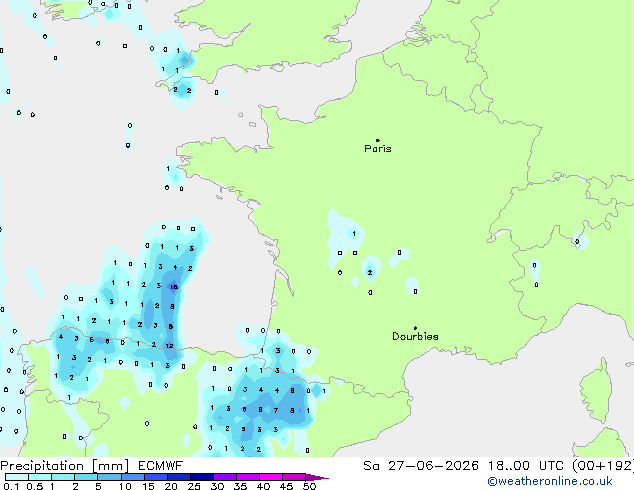Click the '15' legend scale label
Screen dimensions: 634x490
(148, 486)
